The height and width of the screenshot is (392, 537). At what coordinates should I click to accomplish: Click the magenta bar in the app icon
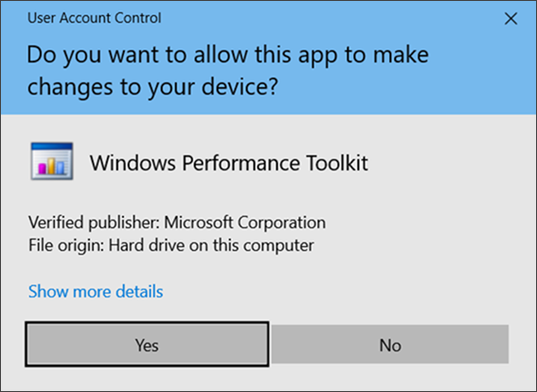point(42,169)
